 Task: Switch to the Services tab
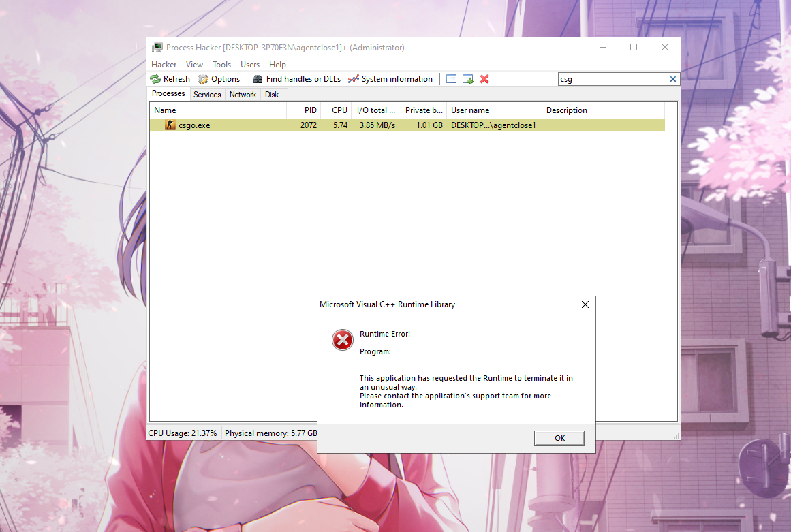[207, 95]
